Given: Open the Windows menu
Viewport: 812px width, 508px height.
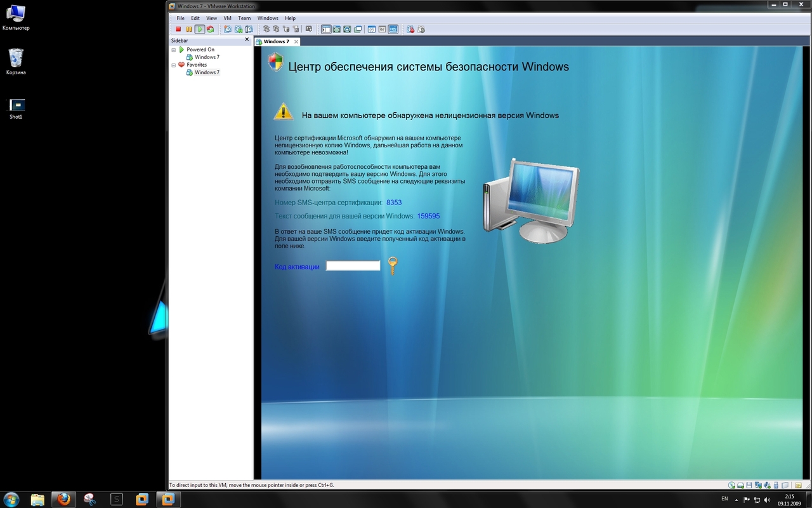Looking at the screenshot, I should (x=268, y=18).
